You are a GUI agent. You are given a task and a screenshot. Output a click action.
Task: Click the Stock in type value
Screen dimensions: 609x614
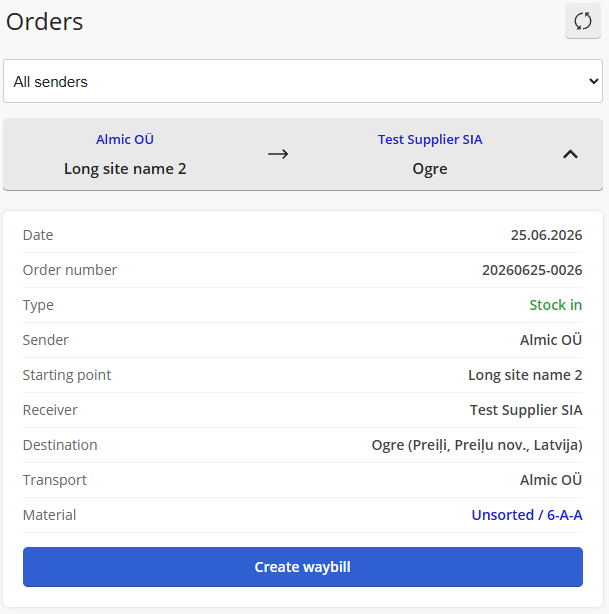555,305
